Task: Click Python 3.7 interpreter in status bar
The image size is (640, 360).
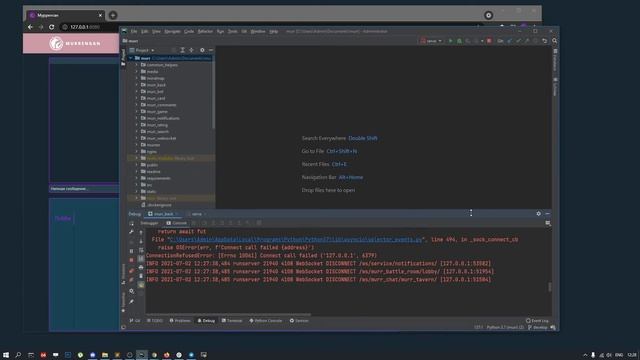Action: [505, 327]
